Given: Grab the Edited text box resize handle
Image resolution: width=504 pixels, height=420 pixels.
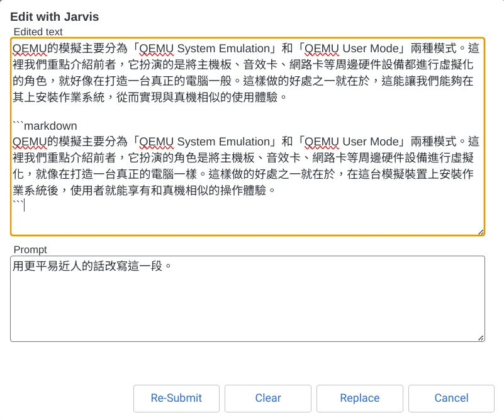Looking at the screenshot, I should point(481,232).
